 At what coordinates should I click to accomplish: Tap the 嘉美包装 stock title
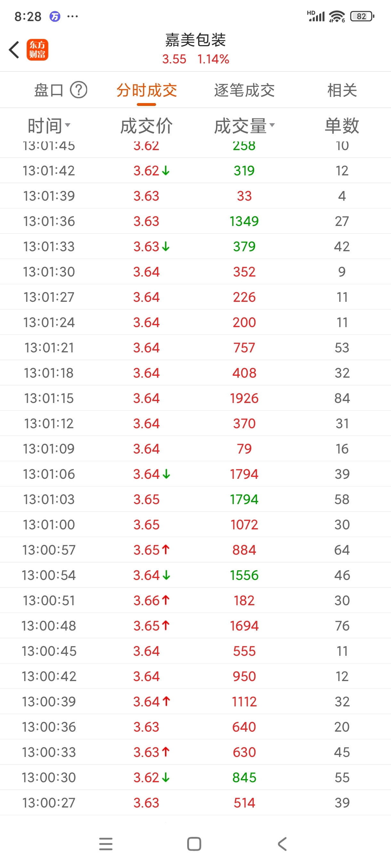pos(196,40)
